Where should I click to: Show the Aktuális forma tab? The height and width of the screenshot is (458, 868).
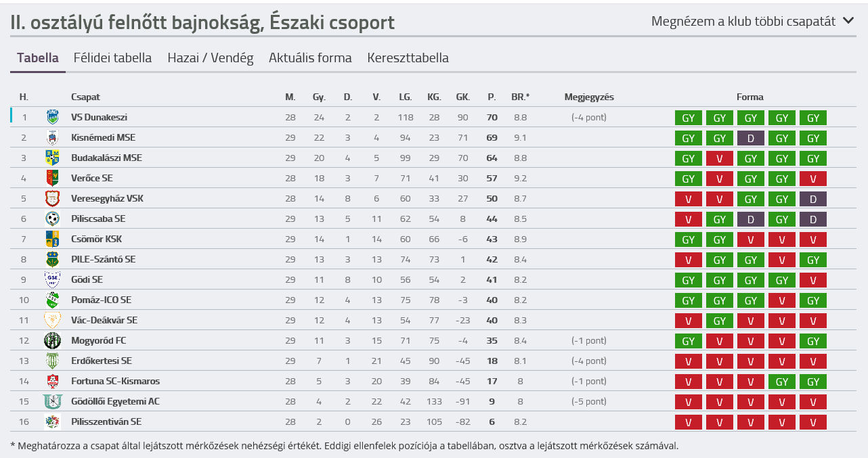coord(310,58)
